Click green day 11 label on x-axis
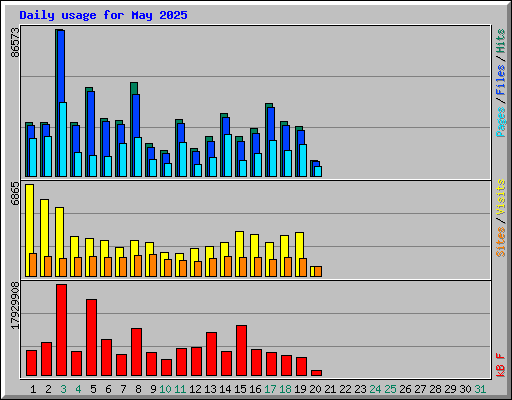This screenshot has width=512, height=400. (x=180, y=389)
